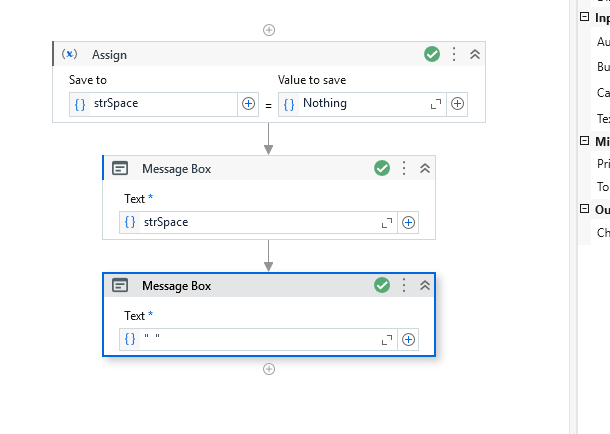Click the Value to save Nothing field
Viewport: 610px width, 434px height.
[x=360, y=104]
